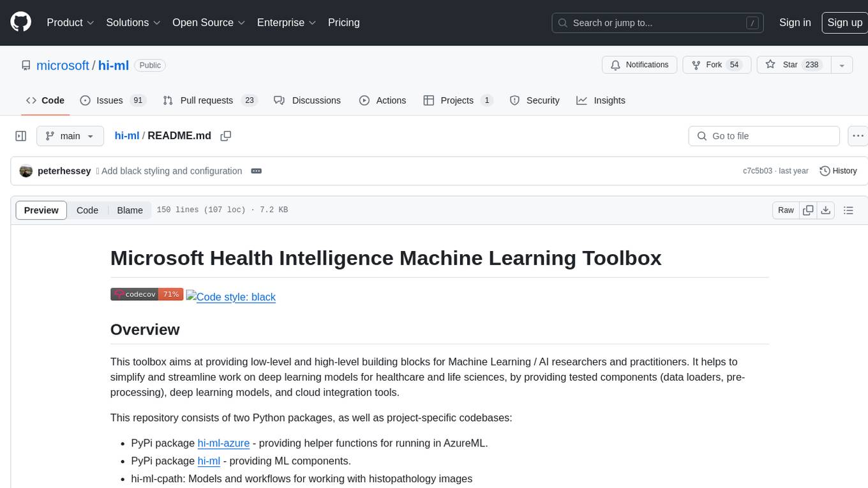Open the Product menu
Image resolution: width=868 pixels, height=488 pixels.
(x=70, y=22)
